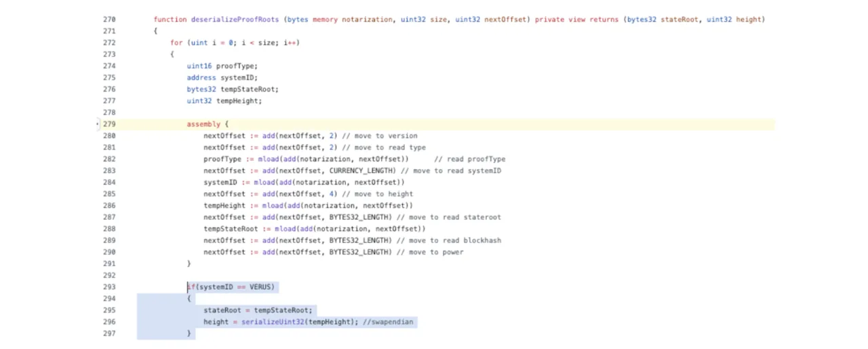Click the 'tempHeight := mload(...)' statement
Viewport: 868px width, 349px height.
coord(309,206)
